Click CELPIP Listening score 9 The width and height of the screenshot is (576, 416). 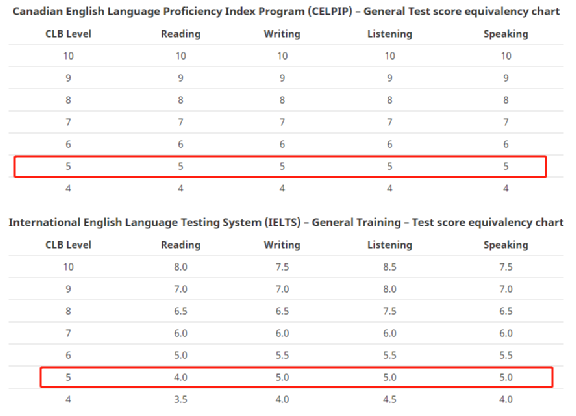(x=390, y=78)
